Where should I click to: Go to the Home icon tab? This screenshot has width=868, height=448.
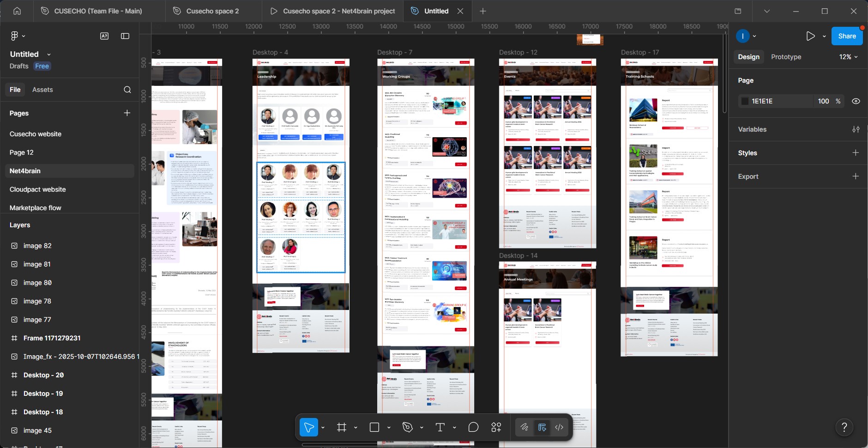17,11
